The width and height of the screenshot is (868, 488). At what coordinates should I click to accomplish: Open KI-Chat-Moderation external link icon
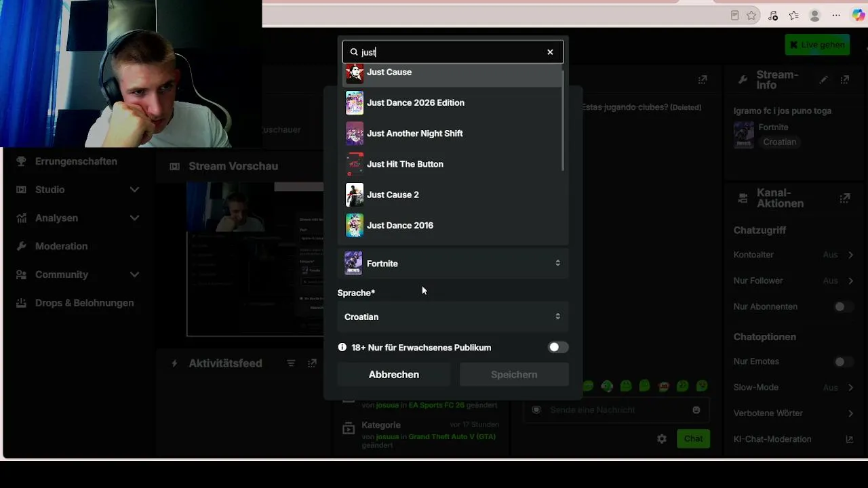849,439
